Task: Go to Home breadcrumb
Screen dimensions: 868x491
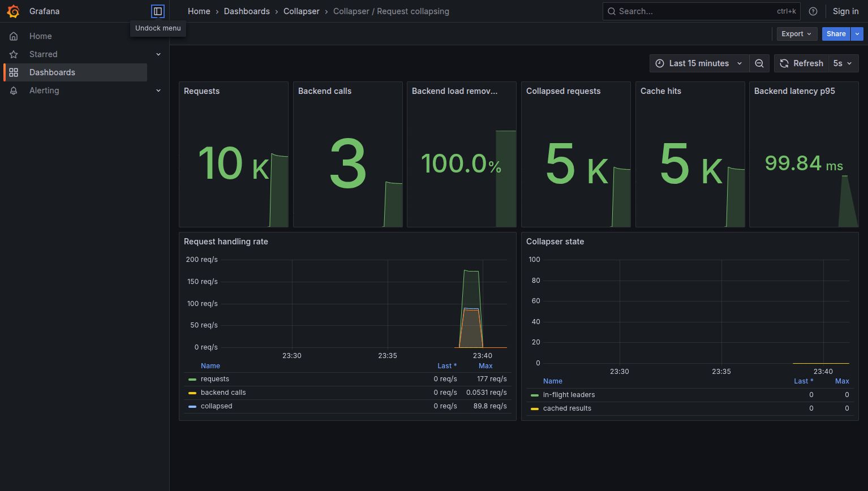Action: pyautogui.click(x=199, y=11)
